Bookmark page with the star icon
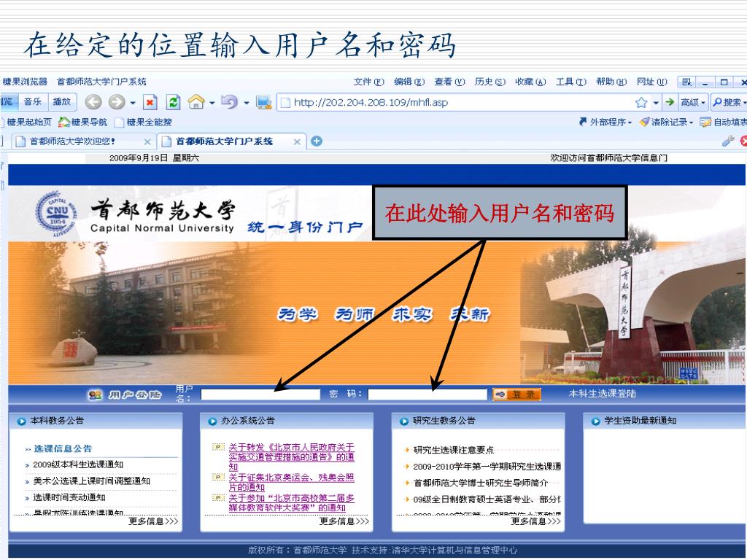 tap(641, 102)
